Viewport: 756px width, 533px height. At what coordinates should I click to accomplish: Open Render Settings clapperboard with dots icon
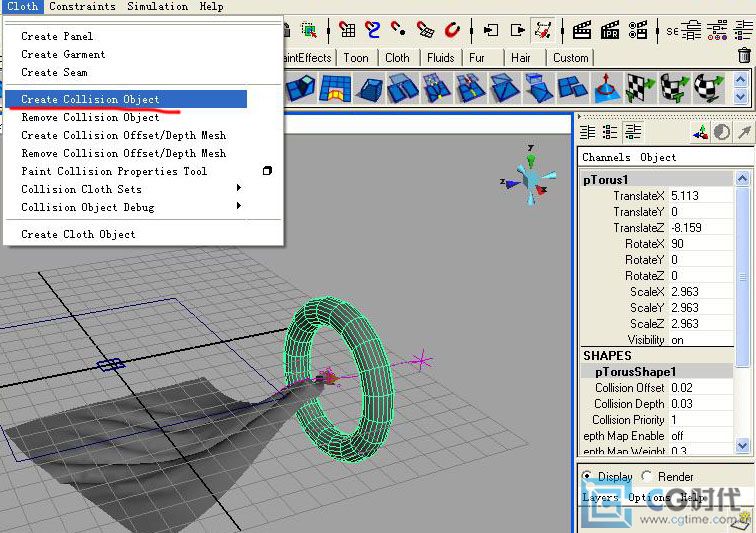coord(638,30)
